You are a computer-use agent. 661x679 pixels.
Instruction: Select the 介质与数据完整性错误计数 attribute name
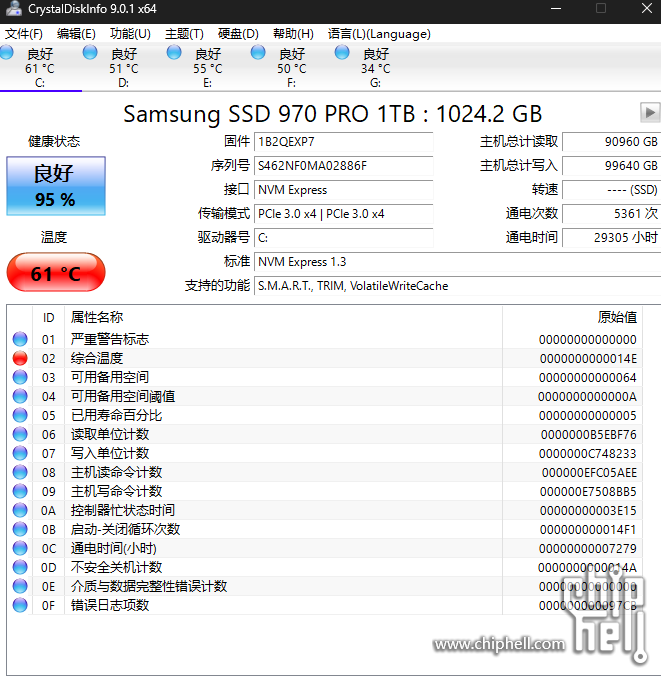click(x=149, y=586)
